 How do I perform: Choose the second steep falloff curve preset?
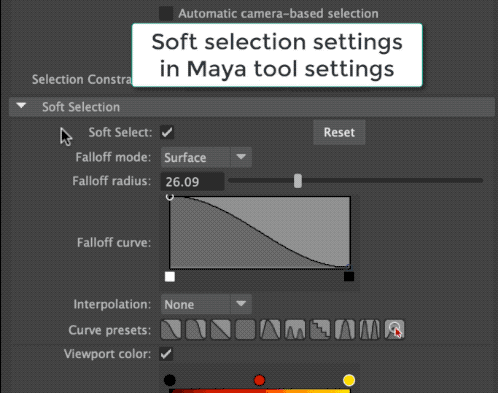pyautogui.click(x=196, y=330)
